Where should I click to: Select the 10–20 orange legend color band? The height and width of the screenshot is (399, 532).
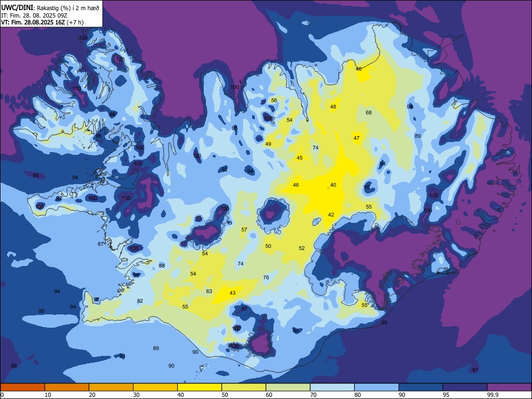[67, 387]
